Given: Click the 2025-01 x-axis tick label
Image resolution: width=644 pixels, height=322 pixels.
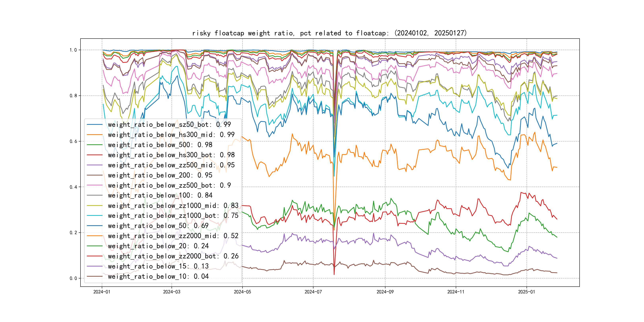Looking at the screenshot, I should pyautogui.click(x=527, y=292).
